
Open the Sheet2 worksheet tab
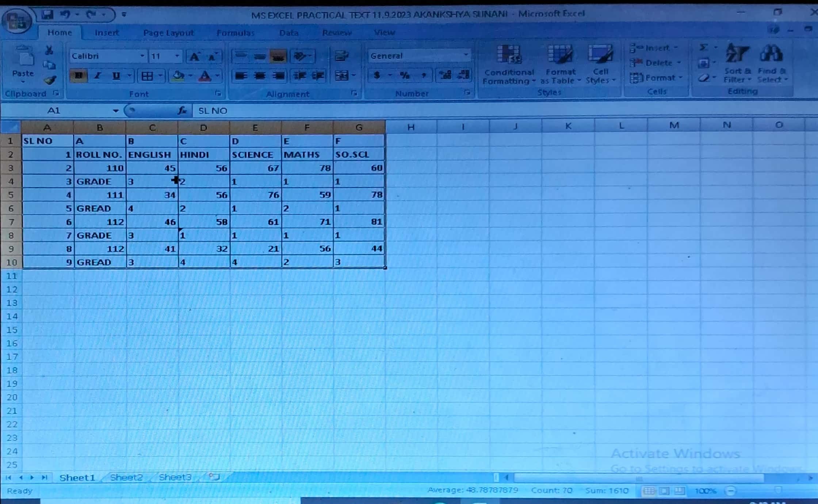click(126, 477)
